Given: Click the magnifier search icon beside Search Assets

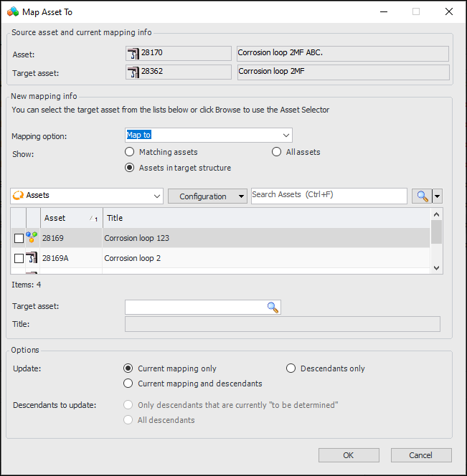Looking at the screenshot, I should click(420, 196).
